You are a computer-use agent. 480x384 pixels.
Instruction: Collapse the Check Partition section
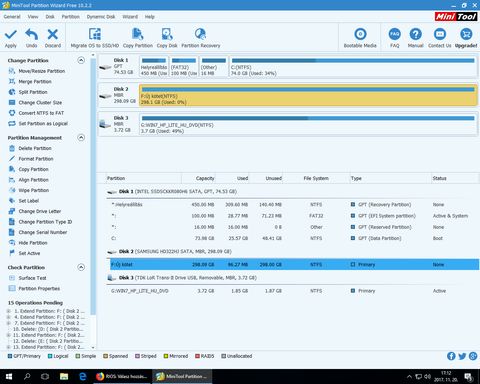[x=81, y=267]
